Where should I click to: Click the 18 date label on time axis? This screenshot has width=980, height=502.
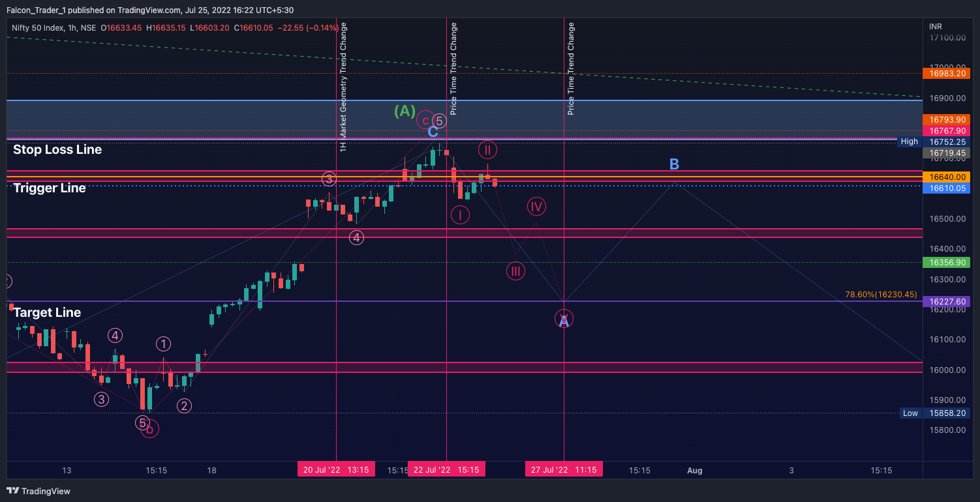pos(211,470)
